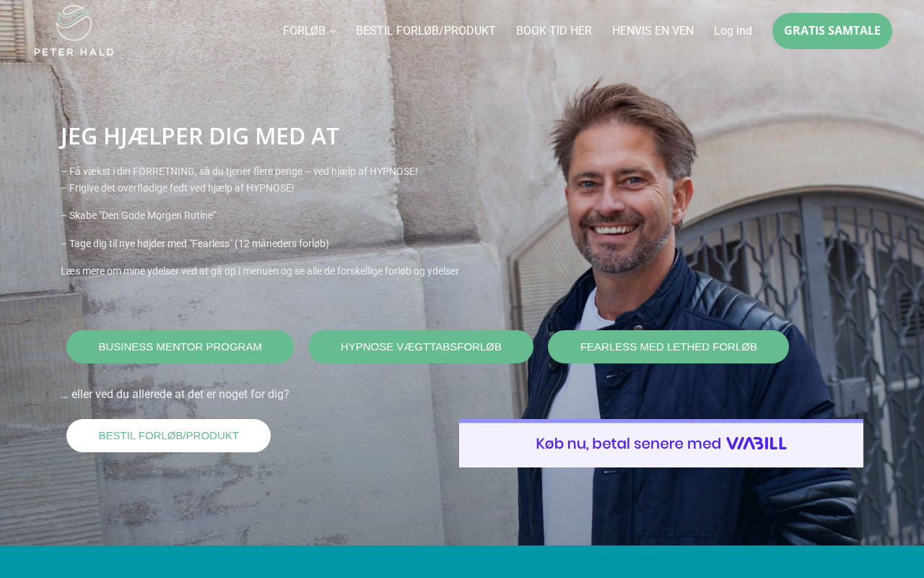This screenshot has height=578, width=924.
Task: Open BESTIL FORLØB/PRODUKT in the navigation bar
Action: coord(426,31)
